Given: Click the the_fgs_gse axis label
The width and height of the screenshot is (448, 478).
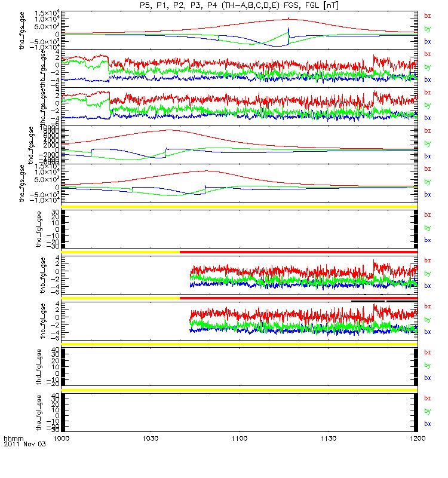Looking at the screenshot, I should 22,183.
